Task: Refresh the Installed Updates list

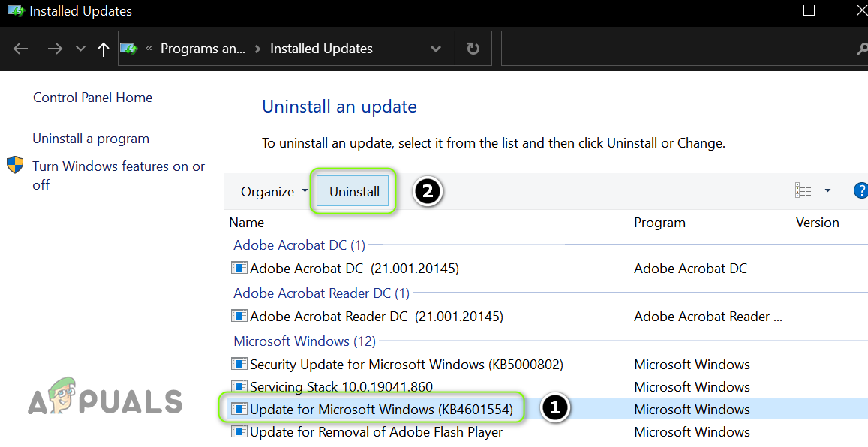Action: [473, 49]
